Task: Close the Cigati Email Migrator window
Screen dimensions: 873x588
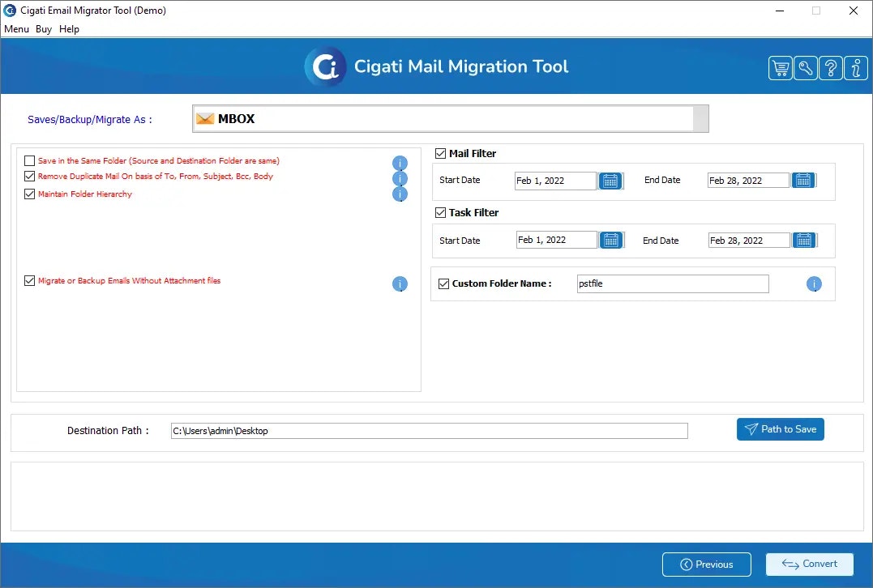Action: pyautogui.click(x=853, y=11)
